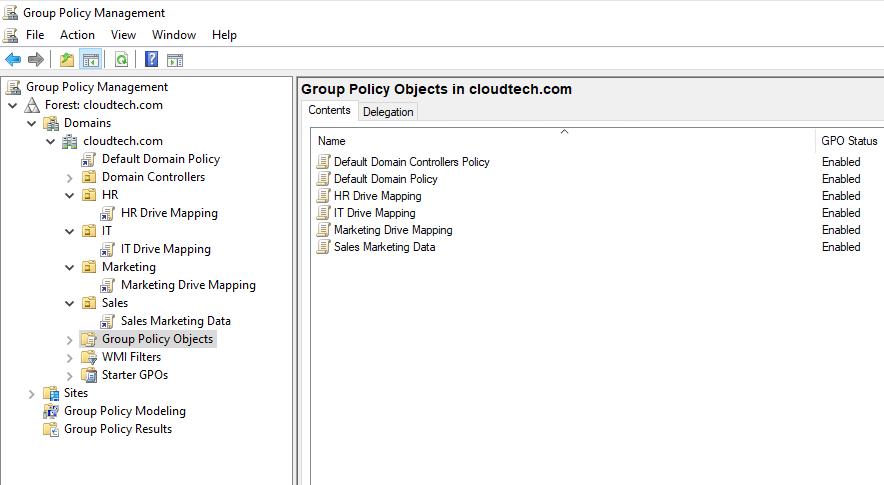
Task: Open Help via the question mark icon
Action: click(x=152, y=60)
